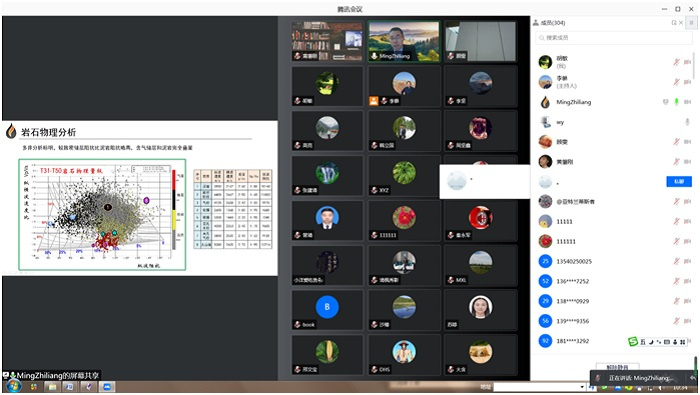
Task: Select the participant tile labeled book
Action: (x=327, y=310)
